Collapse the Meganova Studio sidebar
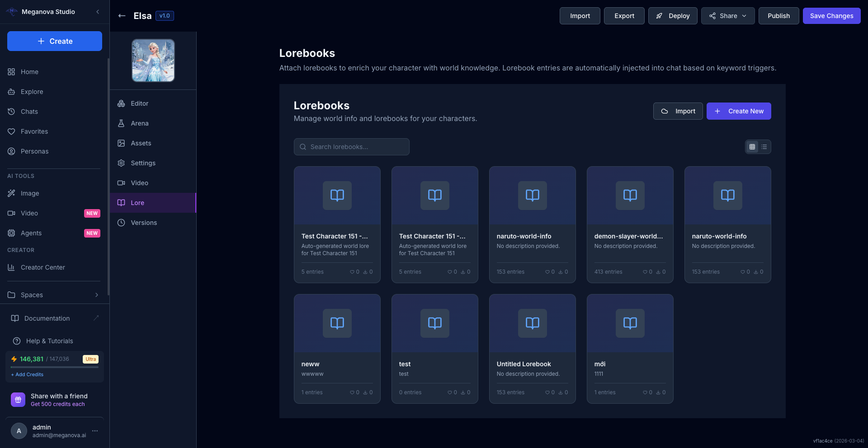Image resolution: width=868 pixels, height=448 pixels. click(x=98, y=12)
